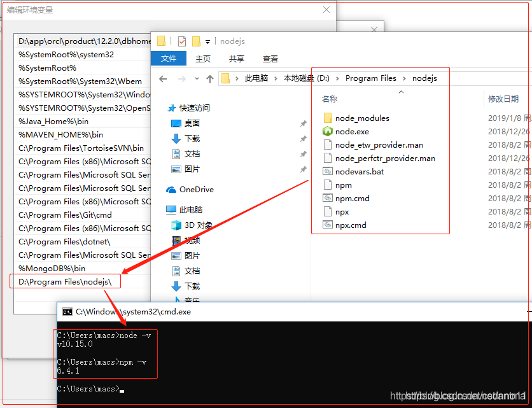Expand the chevron after Program Files in address bar

[x=405, y=78]
